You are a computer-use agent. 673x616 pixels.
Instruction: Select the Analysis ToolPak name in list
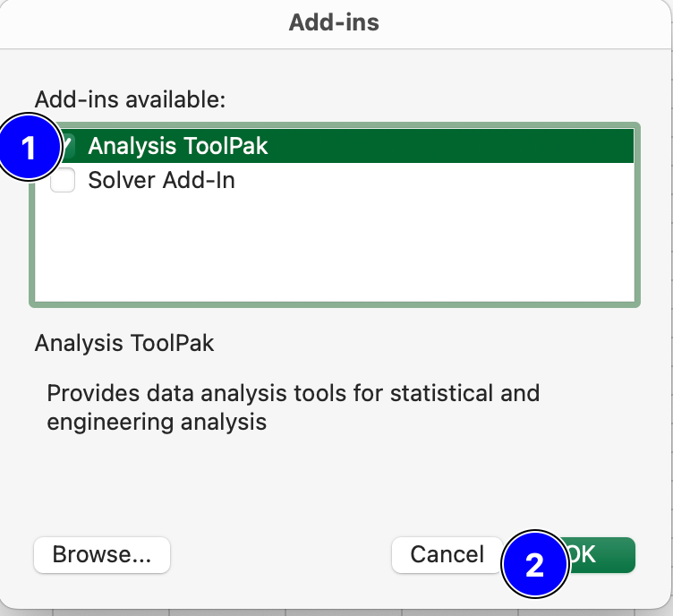pyautogui.click(x=177, y=146)
